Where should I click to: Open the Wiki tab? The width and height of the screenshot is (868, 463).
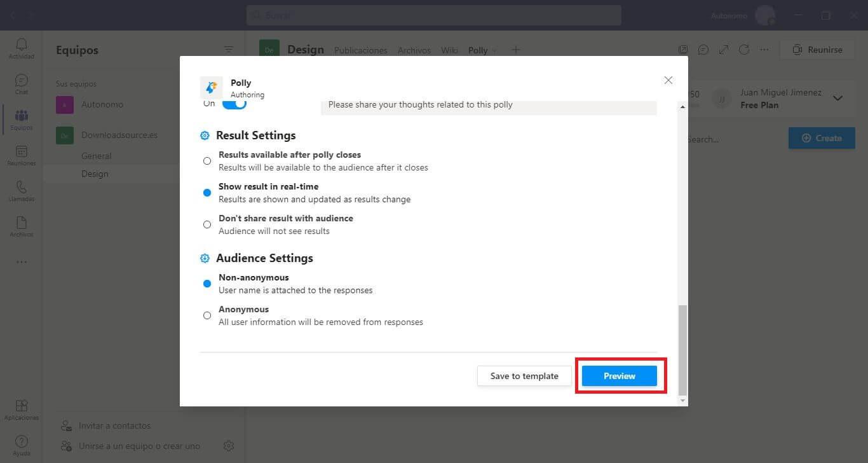coord(450,50)
